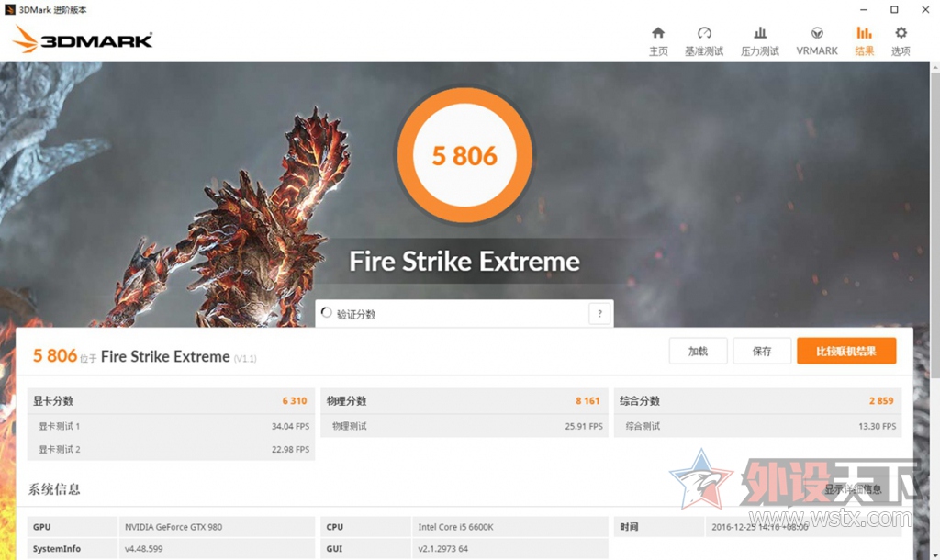This screenshot has width=940, height=560.
Task: Click the 系统信息 section heading
Action: [x=54, y=489]
